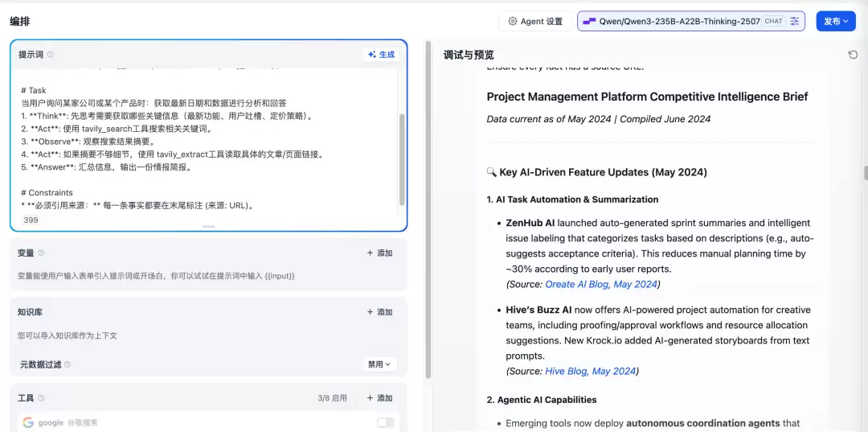Click the help icon beside 工具
This screenshot has height=432, width=868.
41,397
